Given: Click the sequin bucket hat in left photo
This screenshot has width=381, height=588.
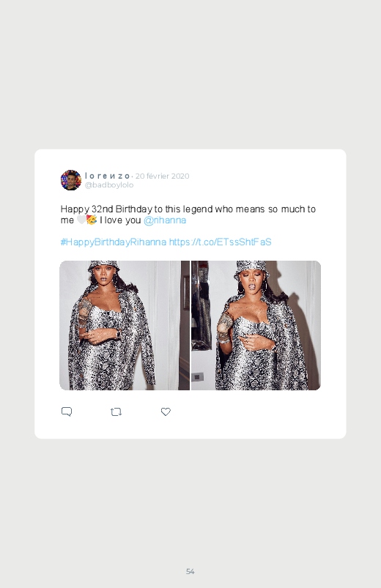Looking at the screenshot, I should pyautogui.click(x=104, y=266).
